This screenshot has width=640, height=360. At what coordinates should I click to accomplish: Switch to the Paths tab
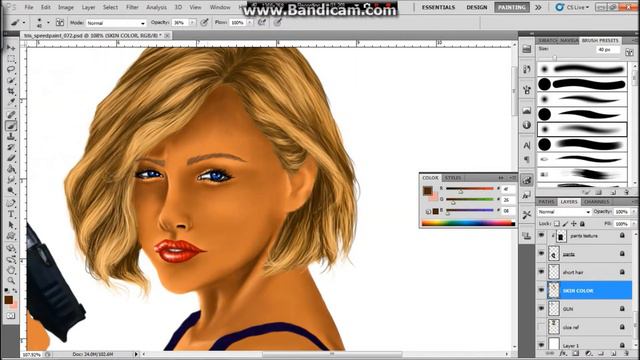click(546, 202)
